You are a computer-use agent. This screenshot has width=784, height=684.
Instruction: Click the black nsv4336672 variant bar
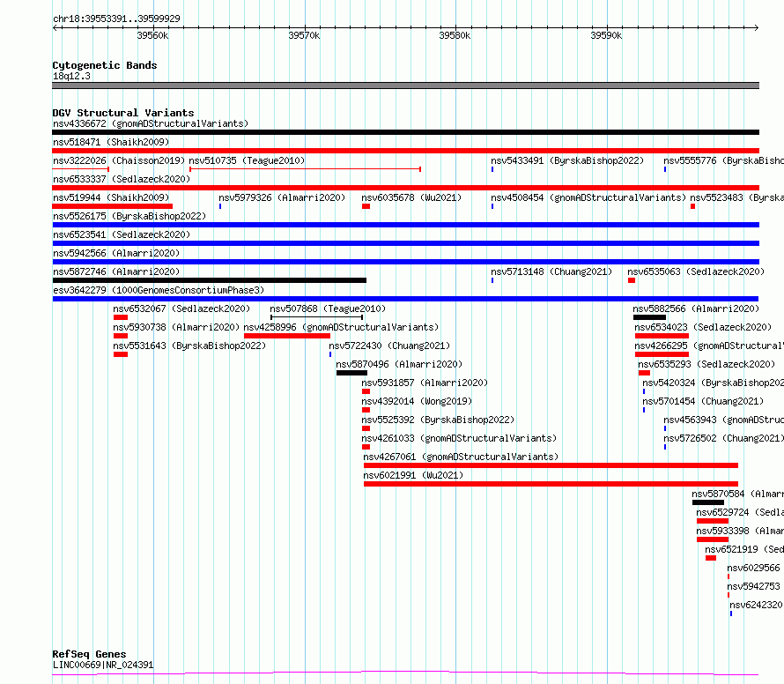pyautogui.click(x=405, y=132)
